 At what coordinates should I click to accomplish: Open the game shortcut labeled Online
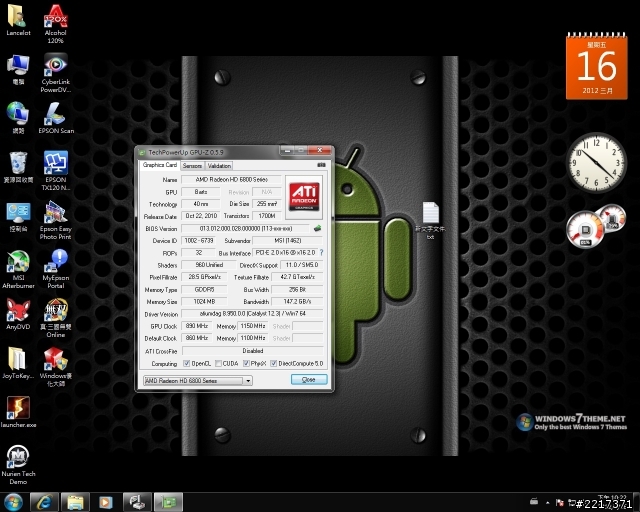point(56,318)
